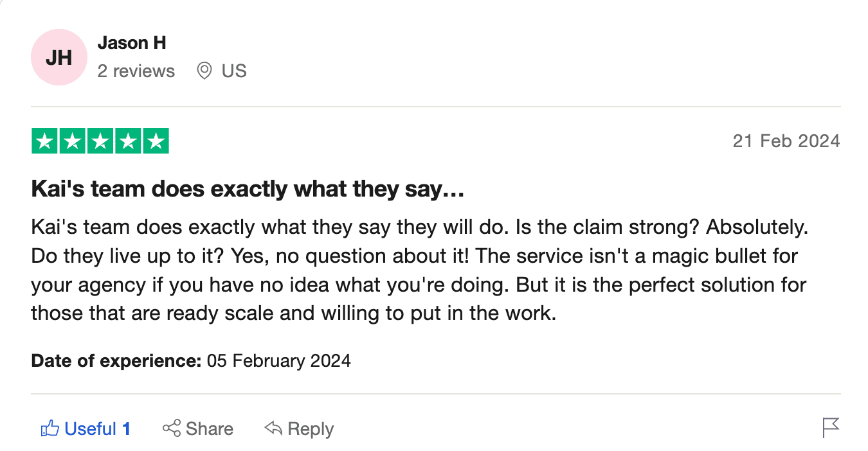Click the review body paragraph text
868x451 pixels.
click(x=418, y=270)
